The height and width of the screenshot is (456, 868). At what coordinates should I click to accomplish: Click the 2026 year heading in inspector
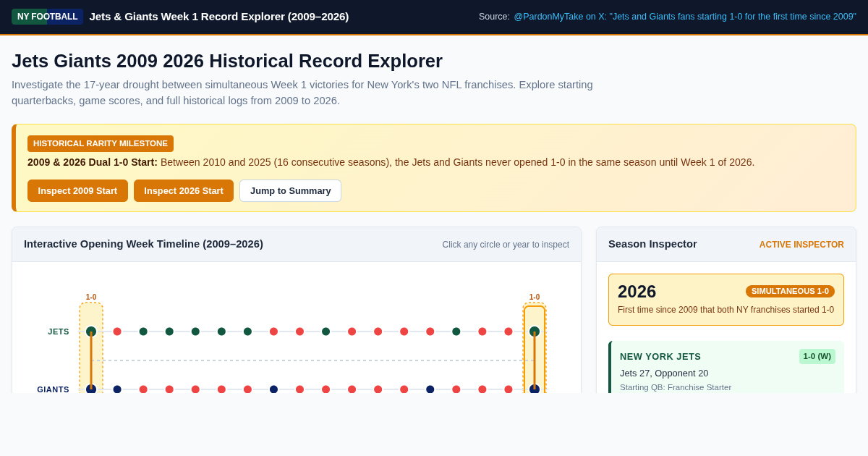point(637,292)
